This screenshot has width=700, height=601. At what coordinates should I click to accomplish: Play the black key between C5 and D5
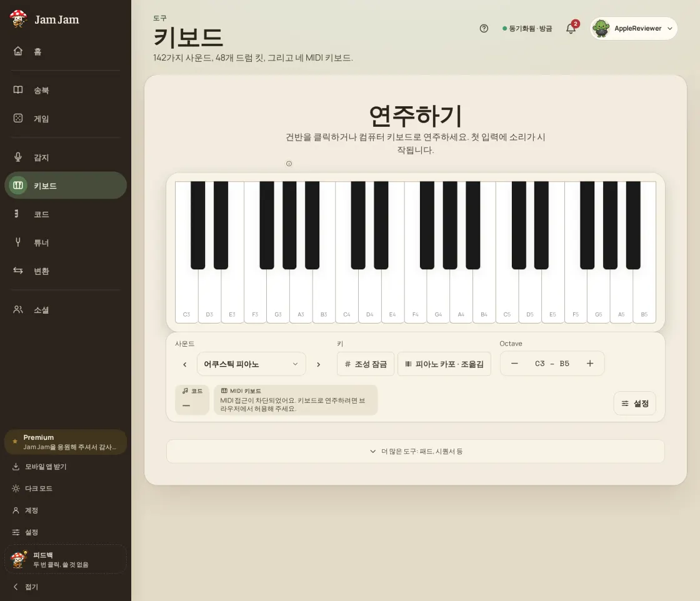tap(519, 225)
